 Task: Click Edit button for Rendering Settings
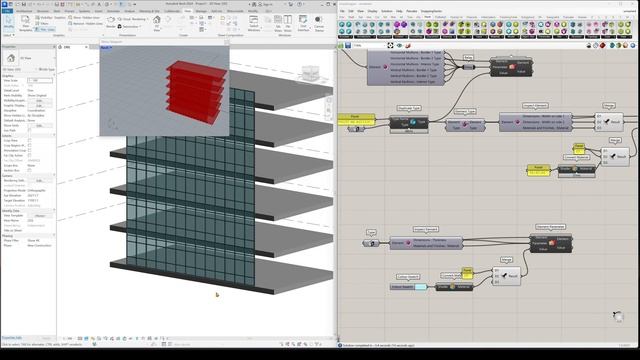[x=40, y=180]
